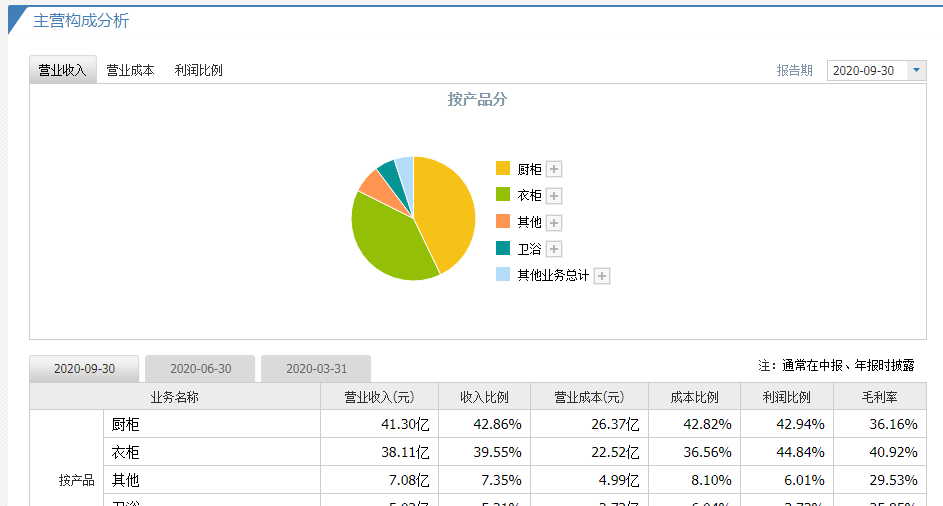
Task: Click the green 衣柜 legend color swatch
Action: [x=503, y=195]
